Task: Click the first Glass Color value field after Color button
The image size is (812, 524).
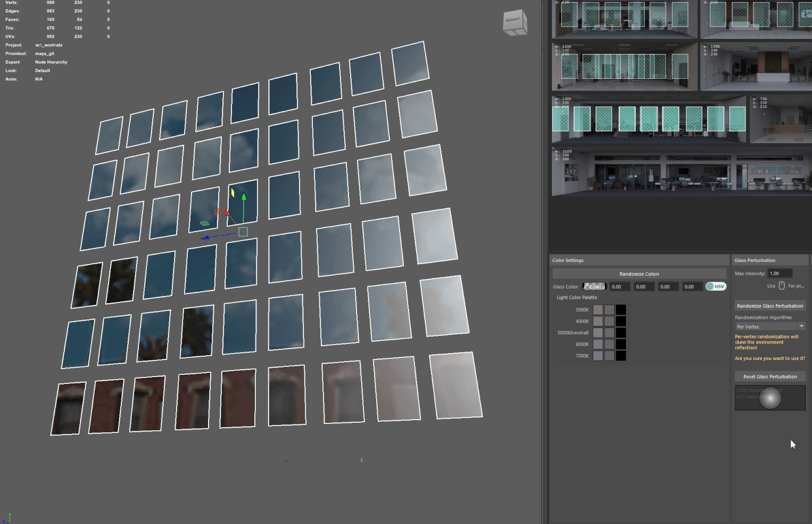Action: coord(620,286)
